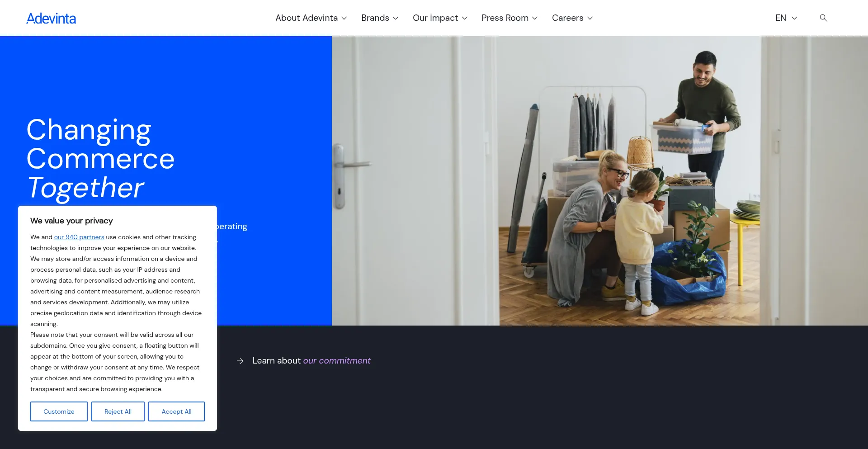Click the chevron next to Careers
The width and height of the screenshot is (868, 449).
590,18
